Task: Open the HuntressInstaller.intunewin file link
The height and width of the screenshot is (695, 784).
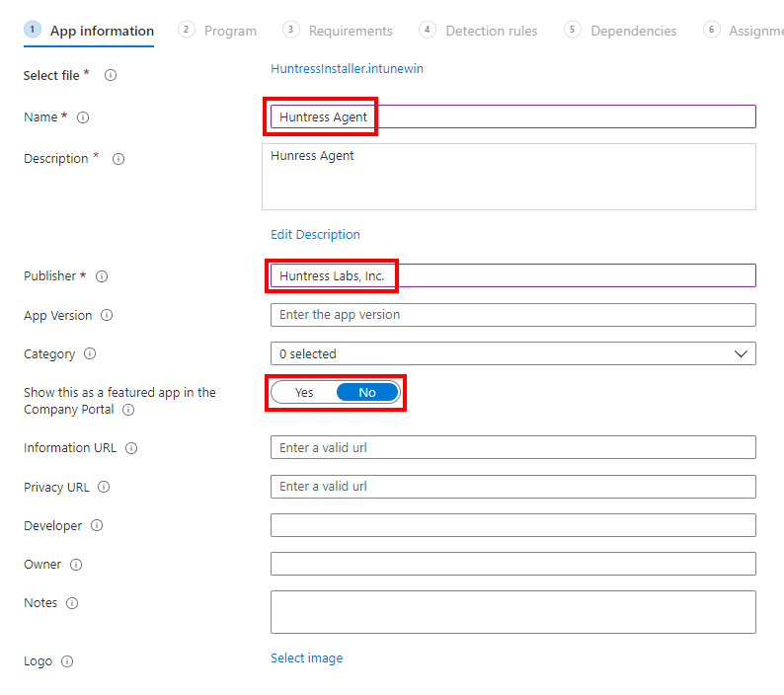Action: tap(347, 68)
